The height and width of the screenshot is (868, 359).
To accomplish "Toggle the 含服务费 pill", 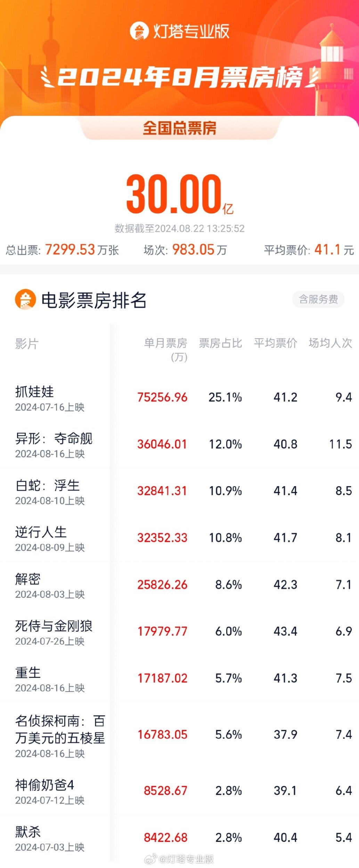I will (318, 299).
